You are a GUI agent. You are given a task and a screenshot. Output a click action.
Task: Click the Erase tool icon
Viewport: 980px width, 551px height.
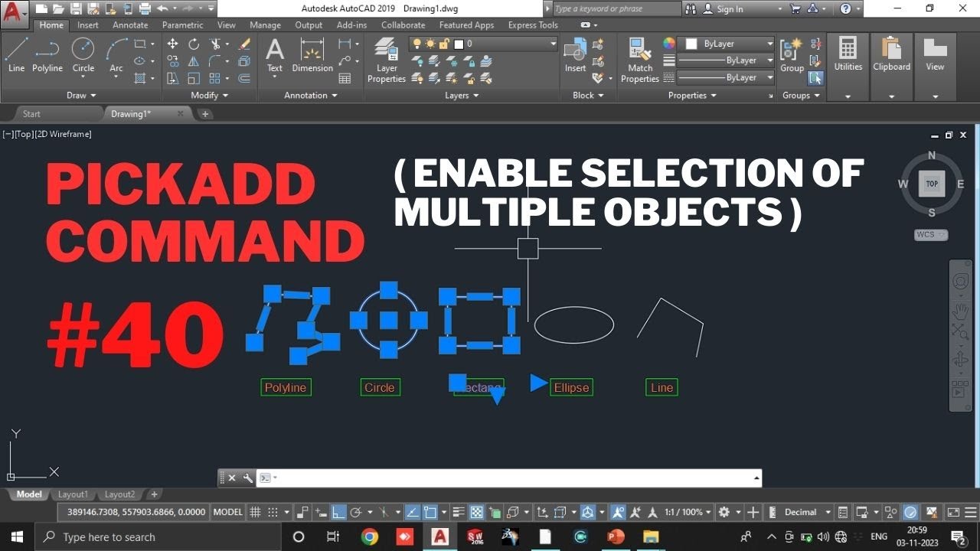click(x=244, y=44)
